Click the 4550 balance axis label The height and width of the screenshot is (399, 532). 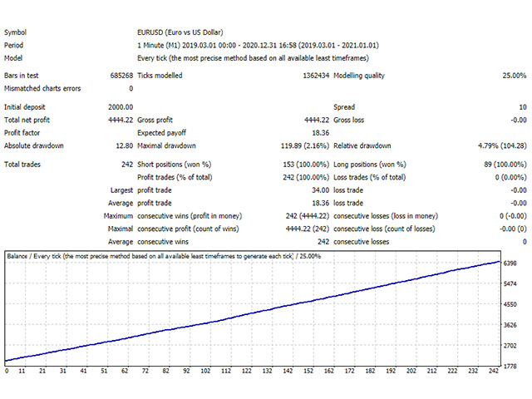click(x=510, y=305)
